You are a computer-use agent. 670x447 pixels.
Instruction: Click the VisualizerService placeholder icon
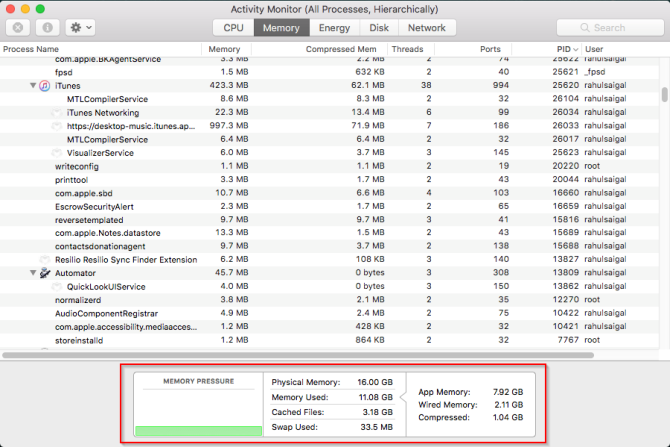coord(56,153)
